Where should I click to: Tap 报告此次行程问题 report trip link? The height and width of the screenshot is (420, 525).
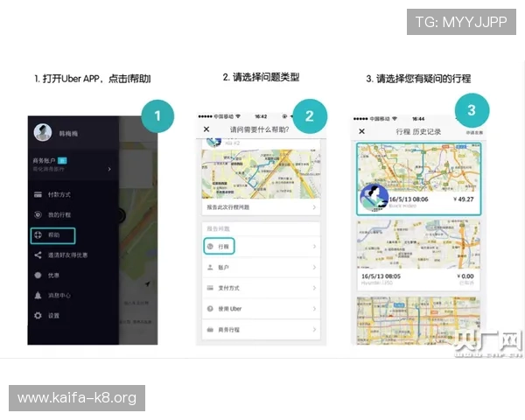228,207
